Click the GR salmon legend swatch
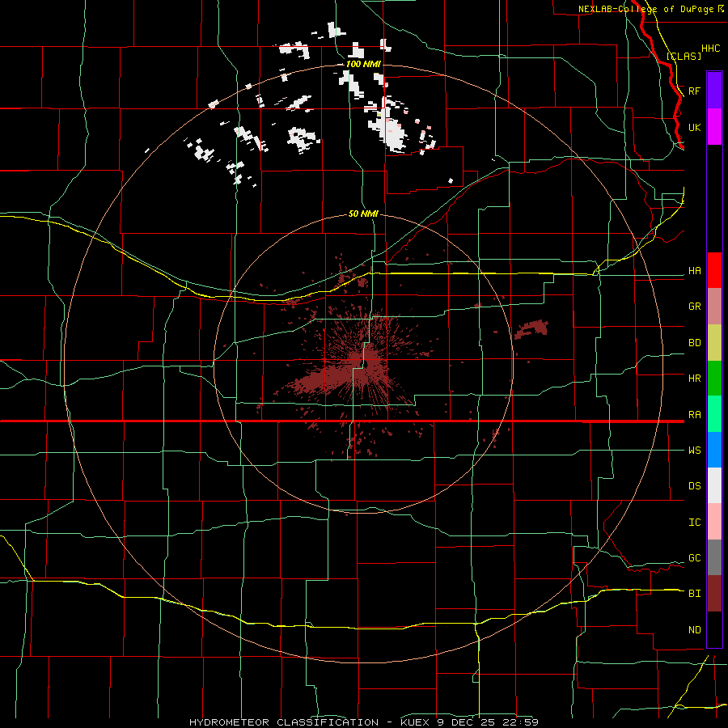 coord(714,306)
